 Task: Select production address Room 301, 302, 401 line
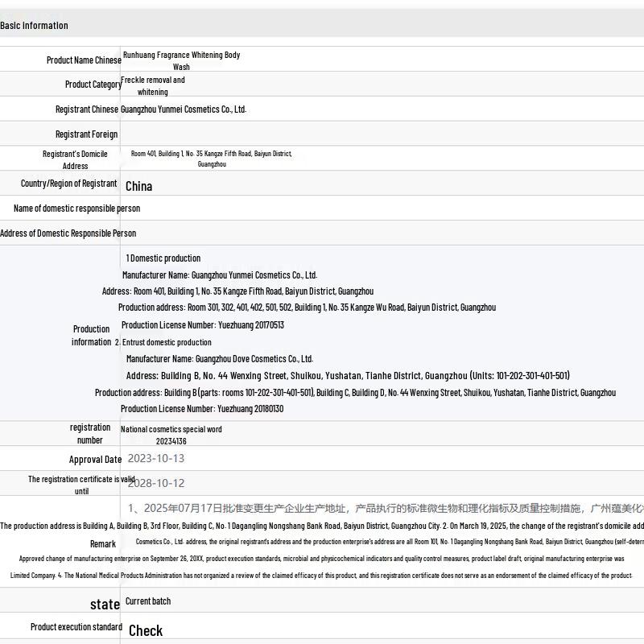click(307, 308)
